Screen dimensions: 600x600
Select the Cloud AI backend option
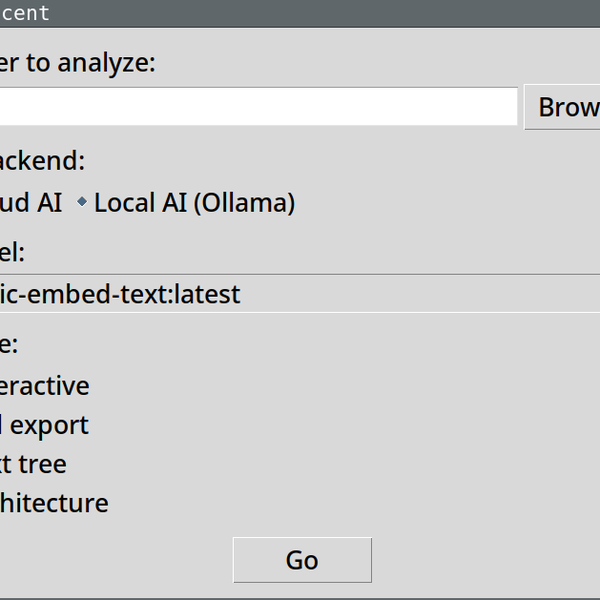click(x=31, y=202)
